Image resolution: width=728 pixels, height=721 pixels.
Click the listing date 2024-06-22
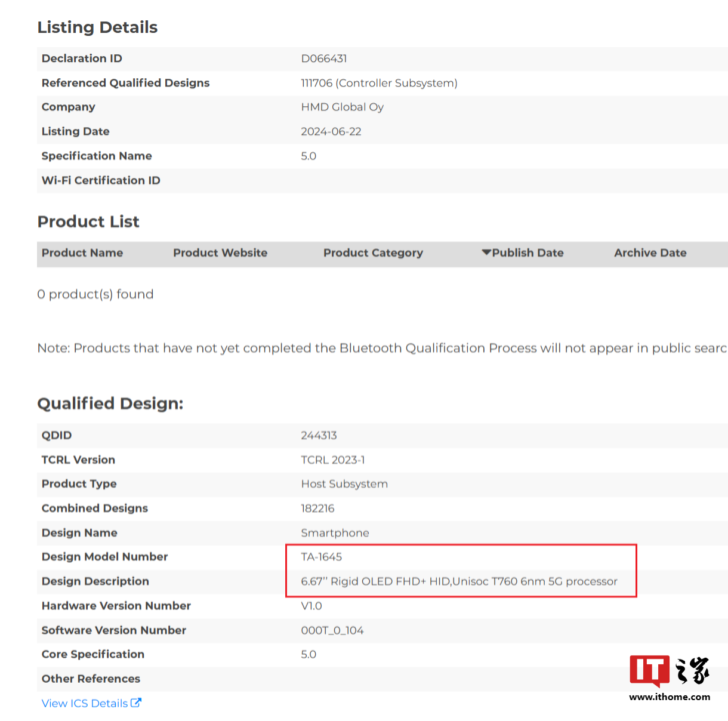click(331, 132)
